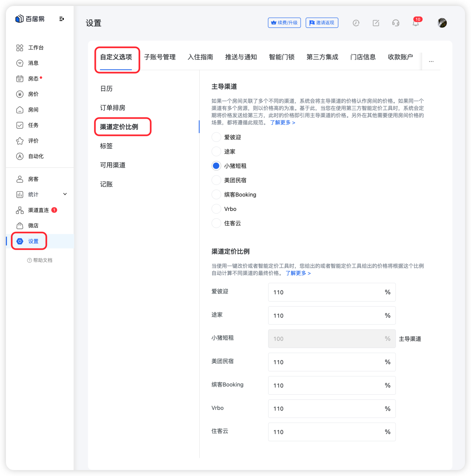
Task: Select 缤客Booking as main channel
Action: click(x=216, y=195)
